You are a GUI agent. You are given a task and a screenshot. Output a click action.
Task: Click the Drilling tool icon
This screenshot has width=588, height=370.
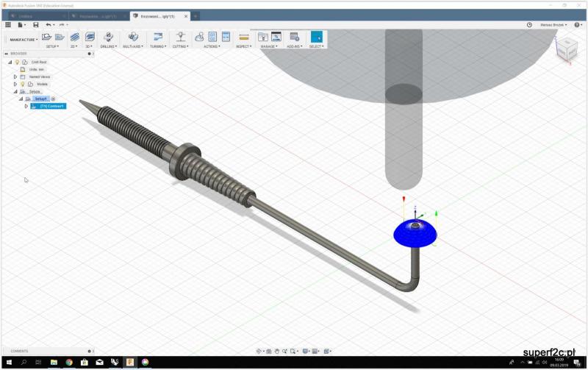(108, 36)
